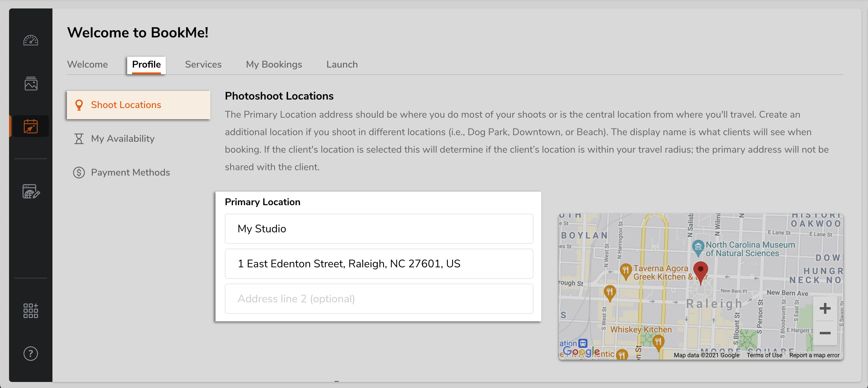Switch to the Welcome tab
The width and height of the screenshot is (868, 388).
click(88, 65)
